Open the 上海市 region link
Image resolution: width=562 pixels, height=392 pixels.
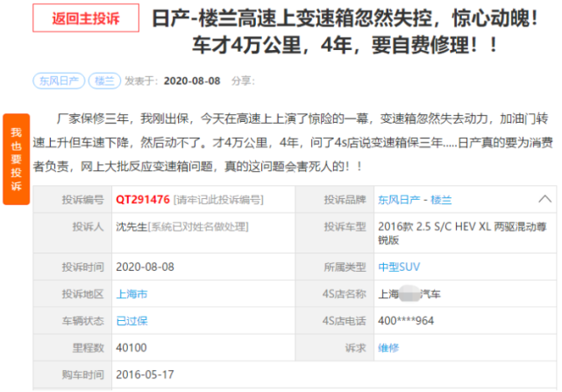pyautogui.click(x=132, y=294)
